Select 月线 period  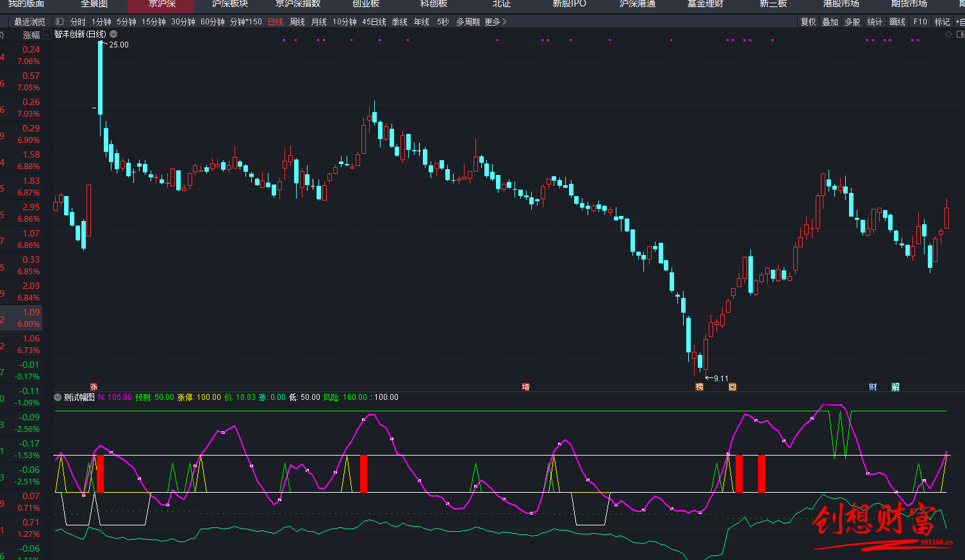pos(319,22)
